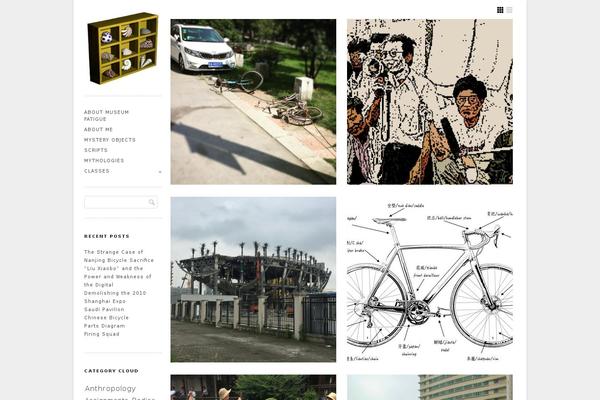Switch to grid view layout icon
The height and width of the screenshot is (400, 600).
click(500, 10)
